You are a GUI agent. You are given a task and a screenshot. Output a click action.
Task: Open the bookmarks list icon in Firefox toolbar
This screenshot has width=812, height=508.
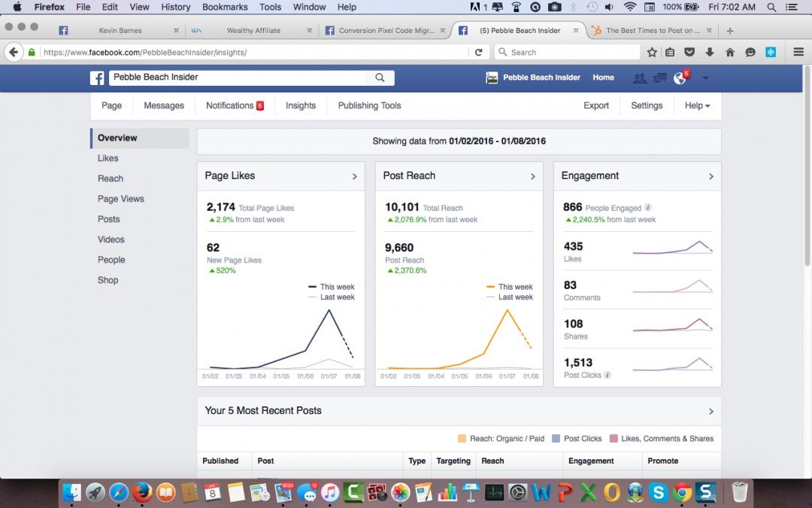tap(670, 53)
